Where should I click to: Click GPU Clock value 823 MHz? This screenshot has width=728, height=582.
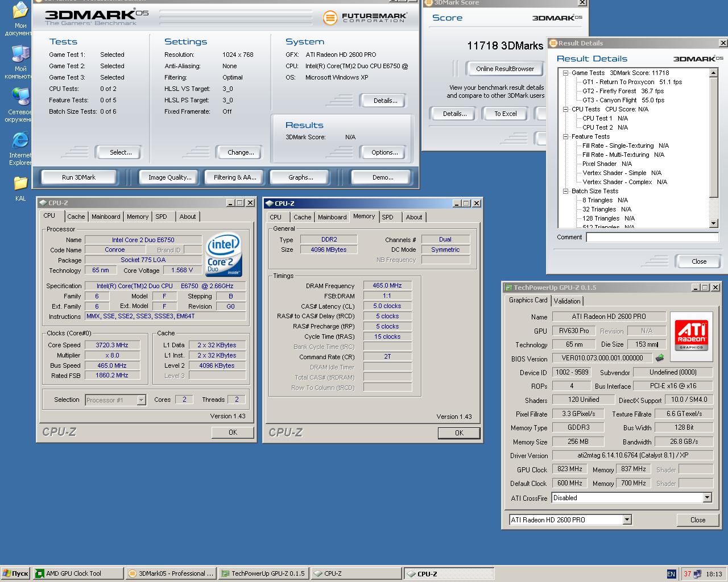pos(569,469)
